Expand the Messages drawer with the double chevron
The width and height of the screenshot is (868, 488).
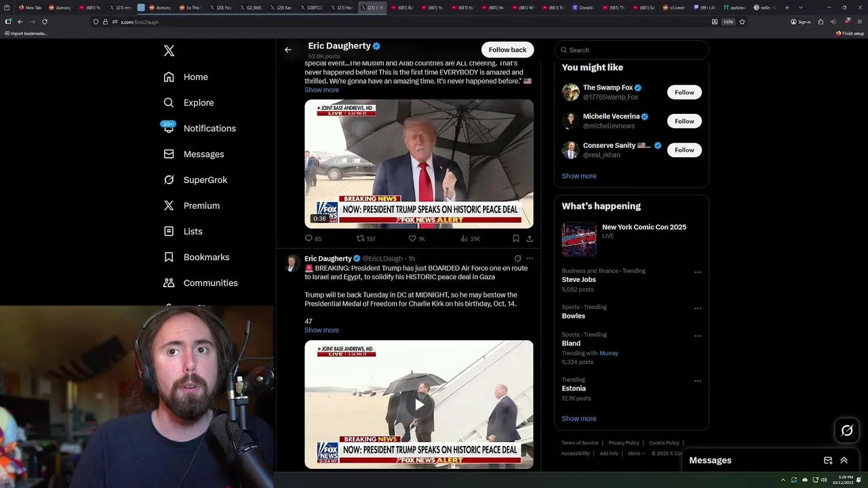pos(844,460)
